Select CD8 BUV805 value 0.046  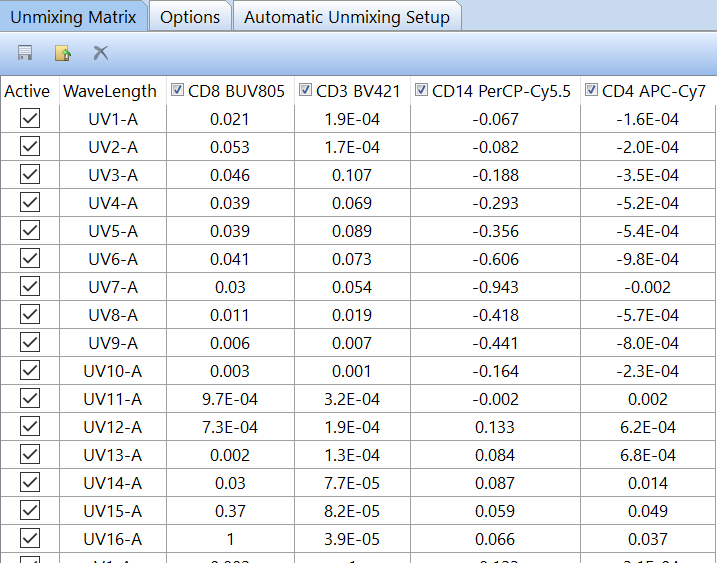pos(230,175)
